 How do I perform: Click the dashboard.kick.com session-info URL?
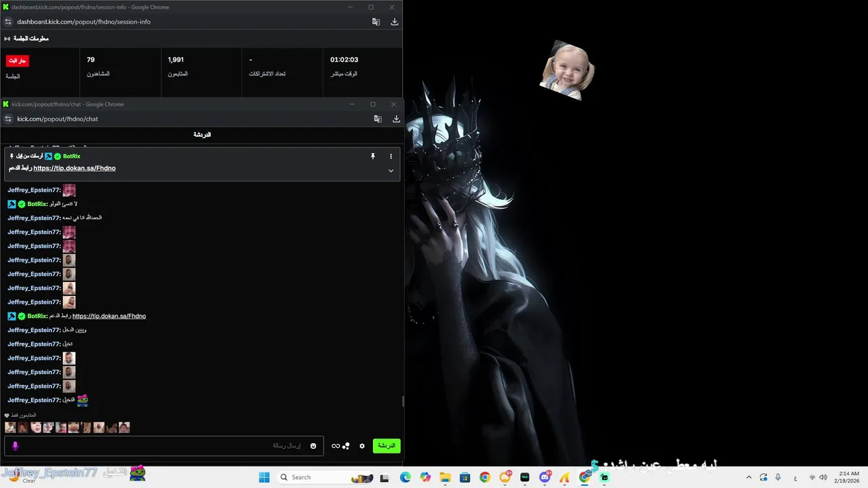click(84, 22)
